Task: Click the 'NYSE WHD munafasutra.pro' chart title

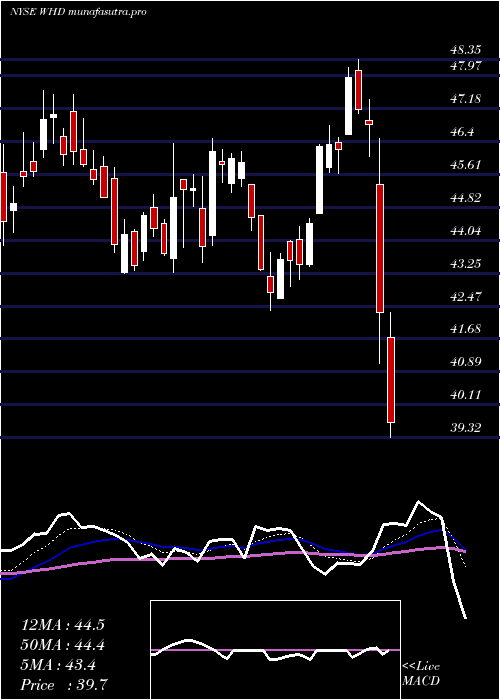Action: point(78,12)
